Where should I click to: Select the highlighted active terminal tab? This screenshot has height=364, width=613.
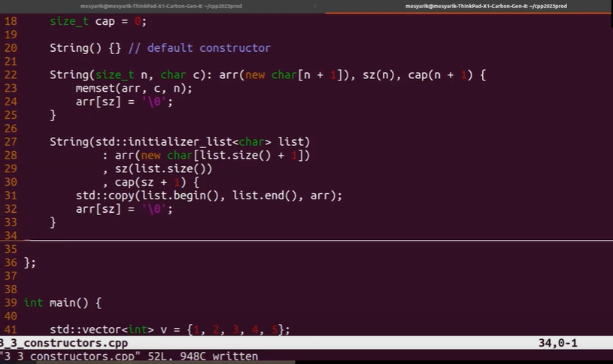460,5
